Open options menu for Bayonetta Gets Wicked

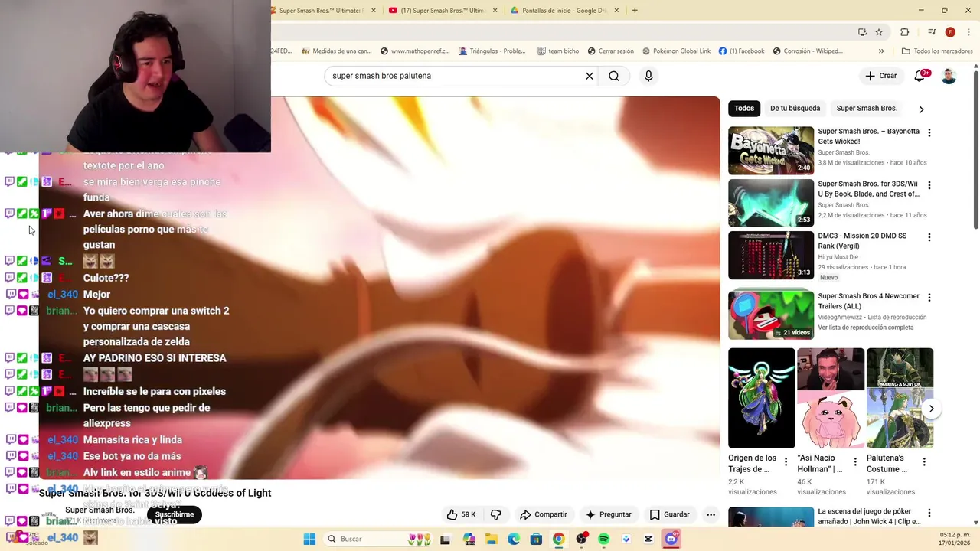(929, 133)
